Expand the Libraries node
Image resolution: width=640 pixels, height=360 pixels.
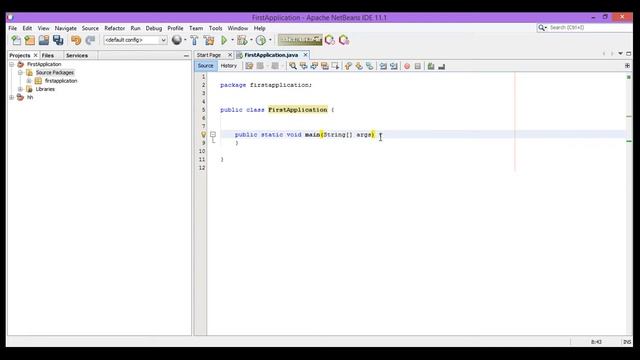(20, 89)
